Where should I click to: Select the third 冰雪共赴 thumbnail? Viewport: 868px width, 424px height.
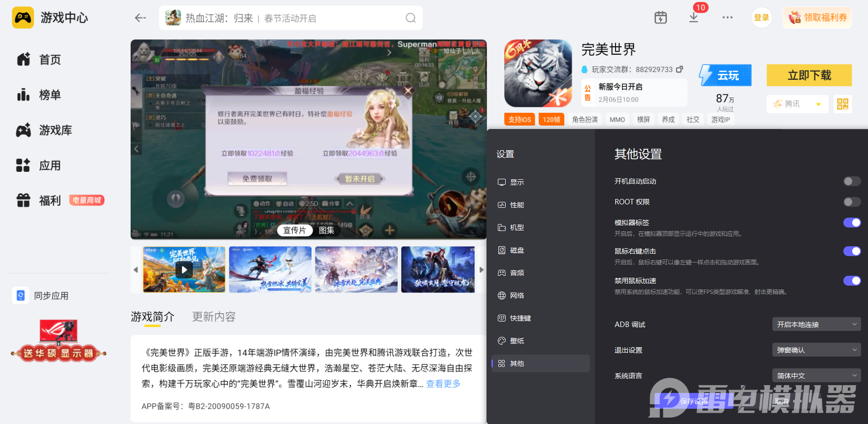(x=356, y=270)
